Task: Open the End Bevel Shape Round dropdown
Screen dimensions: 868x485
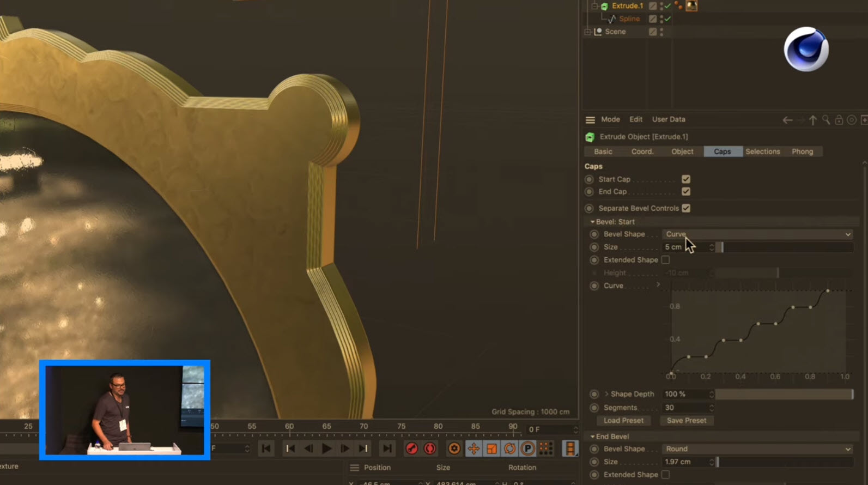Action: (x=757, y=449)
